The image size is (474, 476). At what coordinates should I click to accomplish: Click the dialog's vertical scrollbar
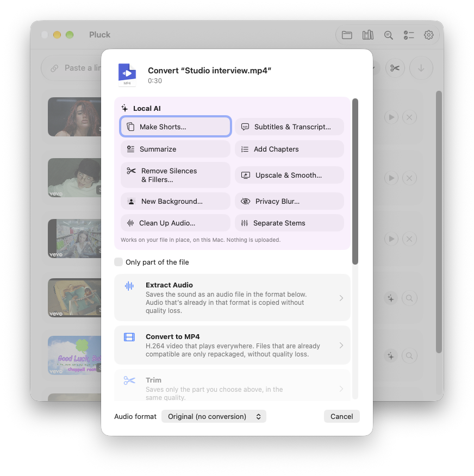click(x=355, y=181)
